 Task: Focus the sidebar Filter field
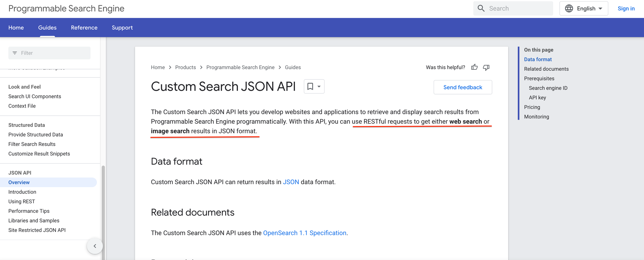pyautogui.click(x=49, y=53)
